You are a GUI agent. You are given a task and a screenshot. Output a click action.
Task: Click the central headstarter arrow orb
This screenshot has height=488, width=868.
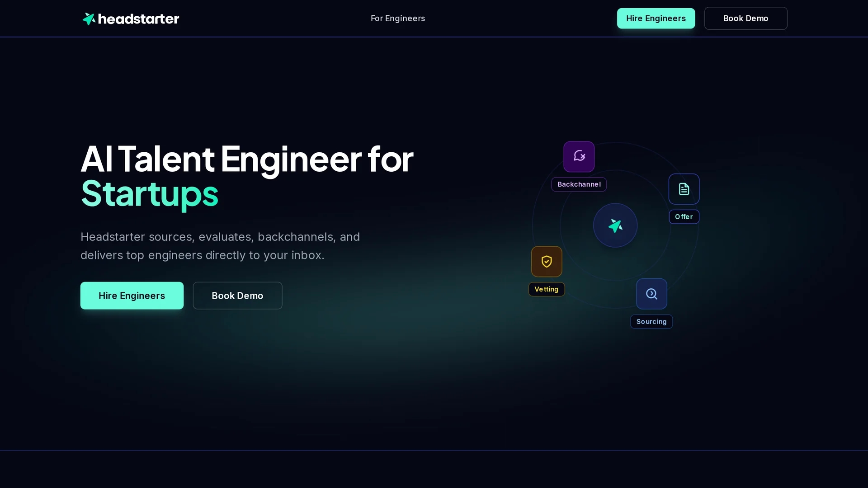point(615,225)
